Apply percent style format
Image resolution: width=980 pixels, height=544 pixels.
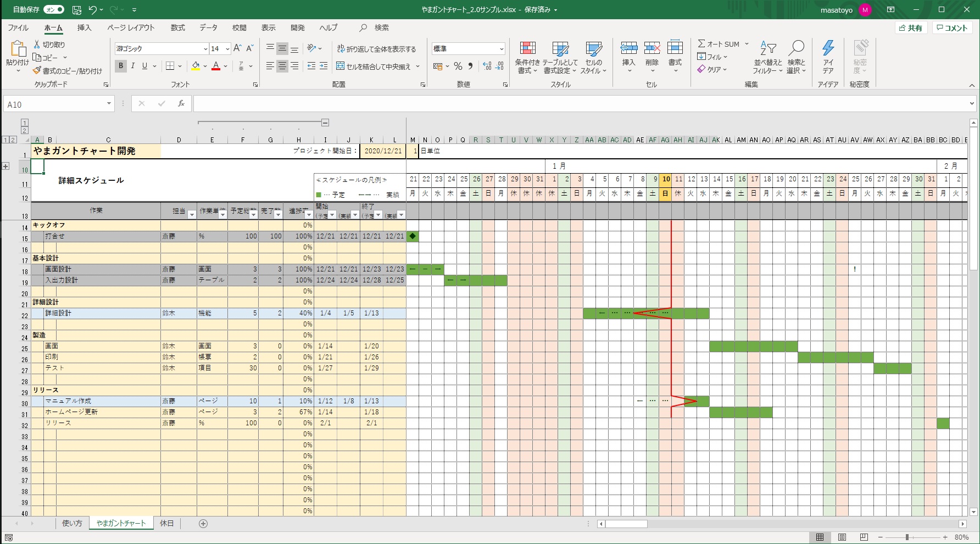(458, 66)
